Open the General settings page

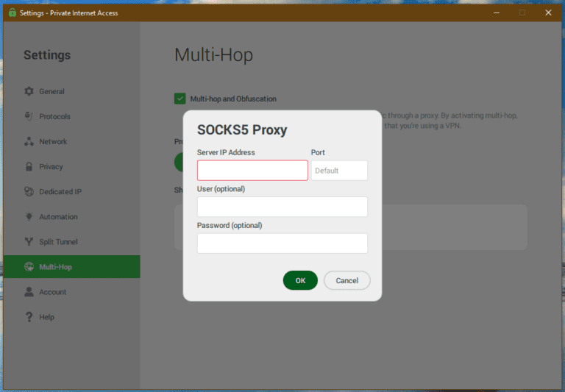[71, 91]
